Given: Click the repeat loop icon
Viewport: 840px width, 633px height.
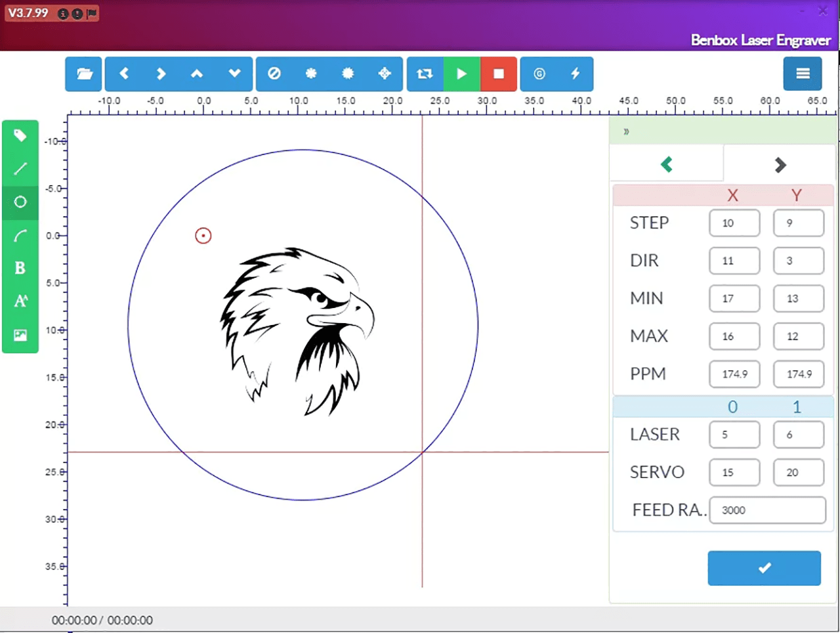Looking at the screenshot, I should pyautogui.click(x=425, y=74).
